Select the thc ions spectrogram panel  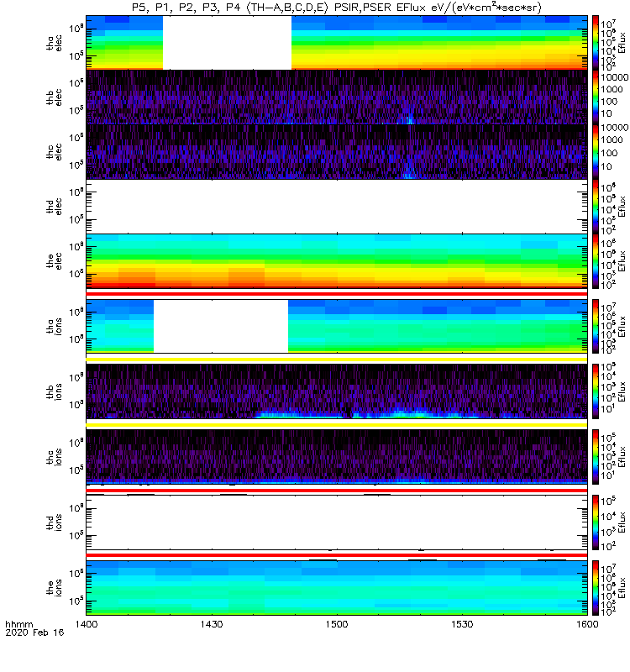(336, 456)
